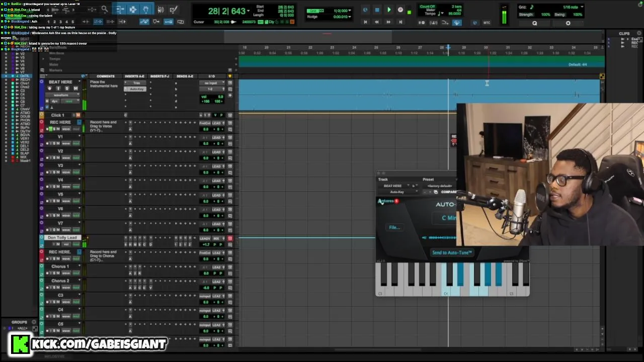This screenshot has height=362, width=644.
Task: Open no input selector on BEAT HERE
Action: 211,83
